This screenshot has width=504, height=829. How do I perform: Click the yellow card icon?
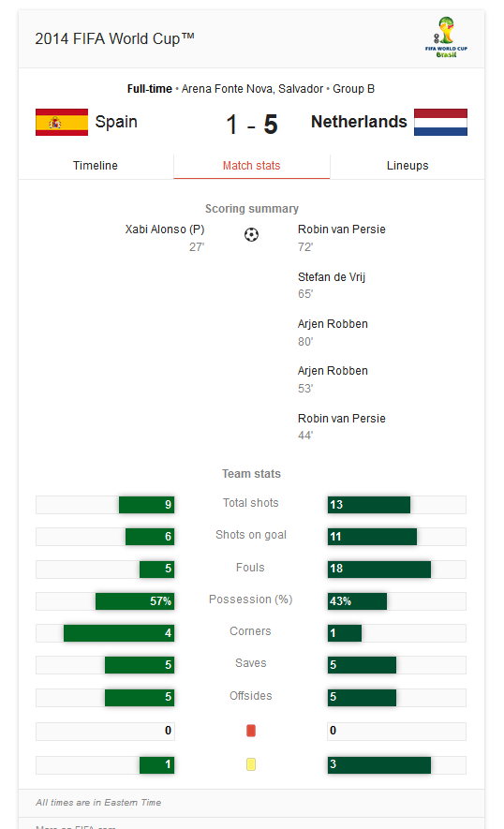click(251, 764)
